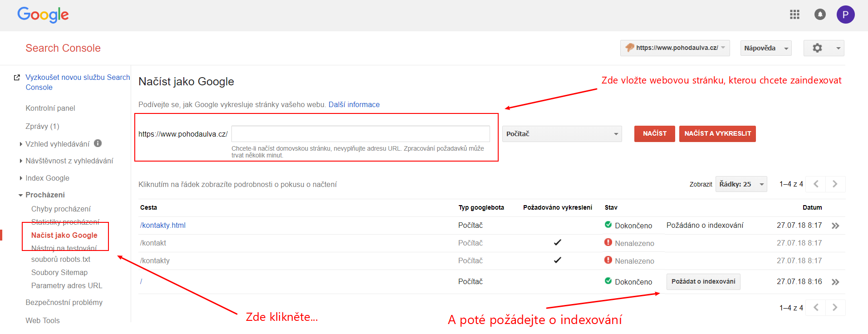Open details arrows for the / row
Viewport: 868px width, 334px height.
835,282
